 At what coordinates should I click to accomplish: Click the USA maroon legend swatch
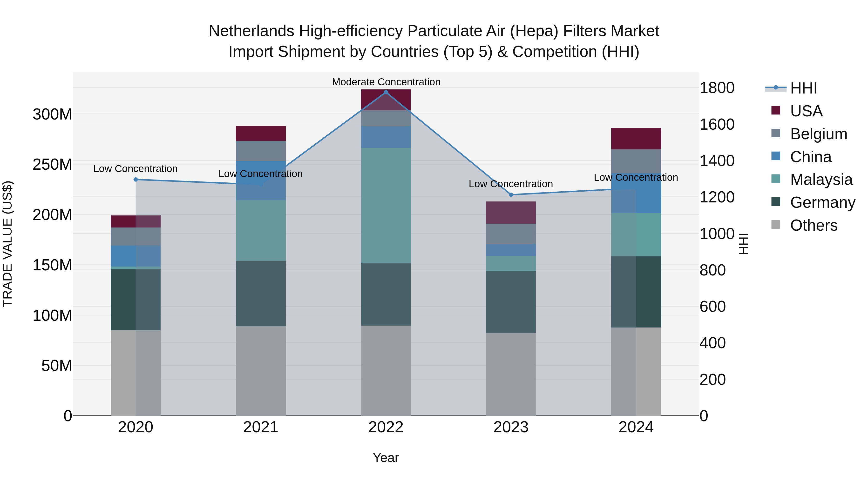pos(776,110)
